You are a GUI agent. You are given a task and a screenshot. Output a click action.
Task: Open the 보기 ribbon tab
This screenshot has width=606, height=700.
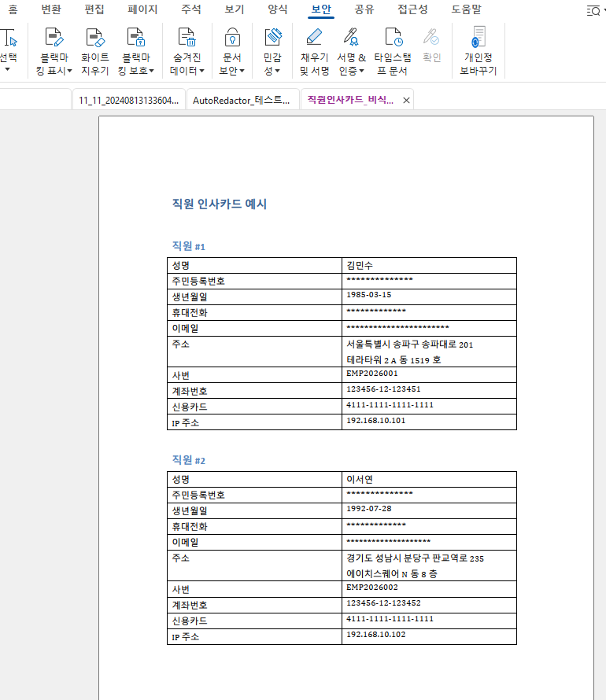click(234, 9)
